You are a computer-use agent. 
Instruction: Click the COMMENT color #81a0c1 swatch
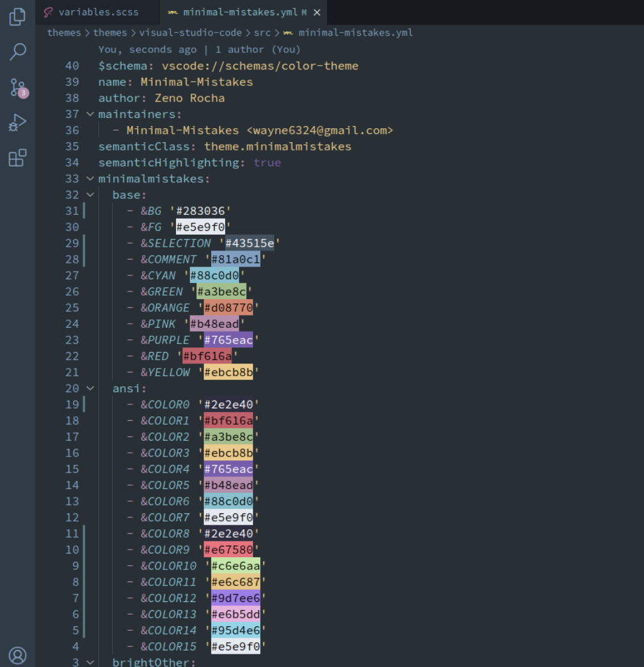(x=236, y=260)
